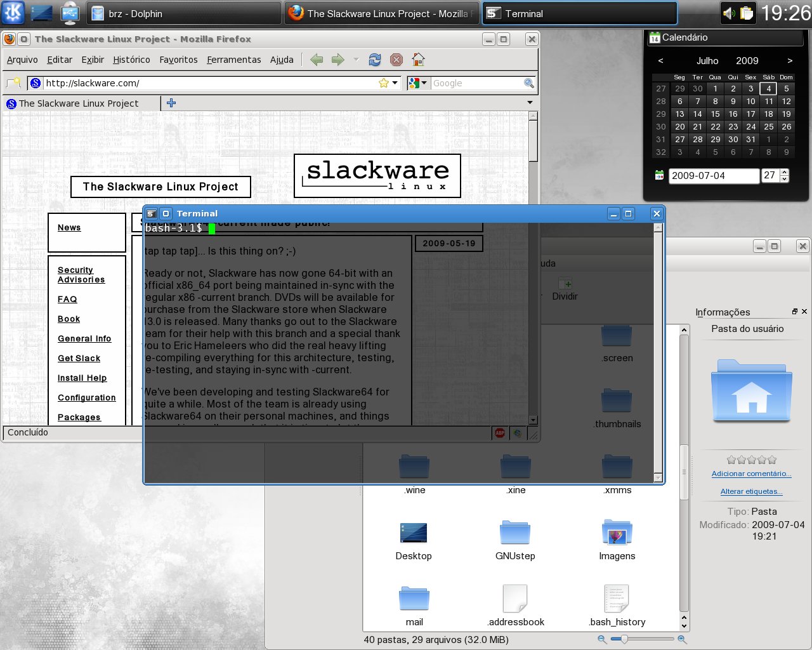Viewport: 812px width, 650px height.
Task: Open the 2009 year selector in calendar
Action: [747, 61]
